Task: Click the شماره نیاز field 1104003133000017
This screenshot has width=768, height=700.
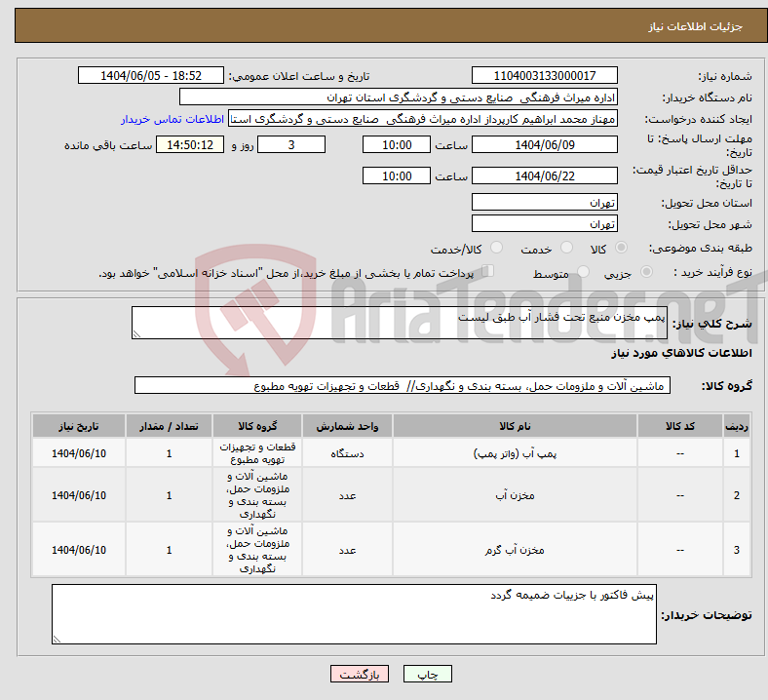Action: [x=544, y=75]
